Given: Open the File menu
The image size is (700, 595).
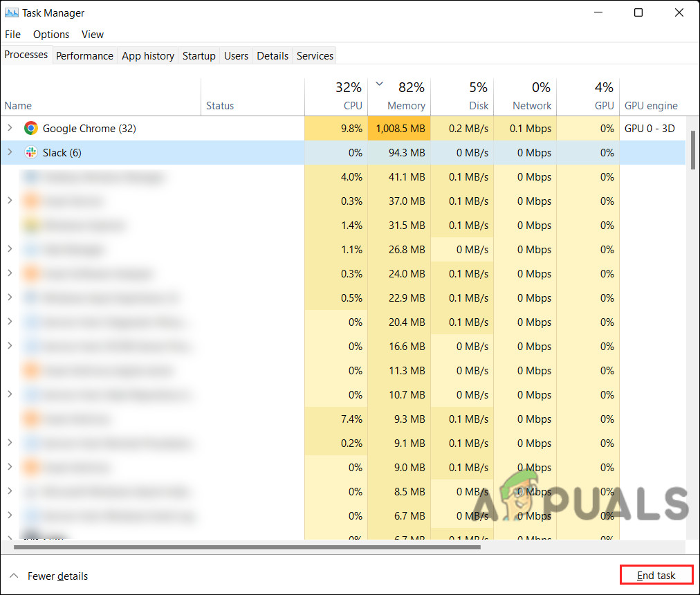Looking at the screenshot, I should click(x=12, y=34).
